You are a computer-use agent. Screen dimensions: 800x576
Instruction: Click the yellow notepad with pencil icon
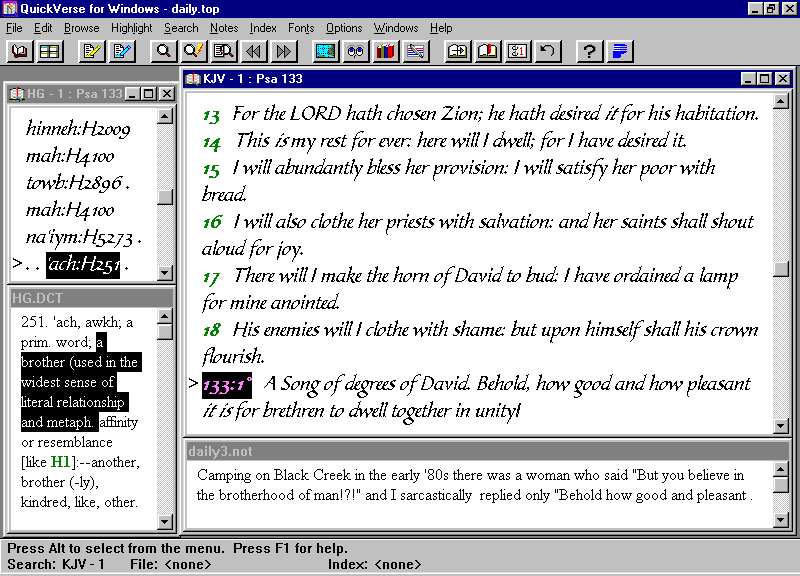[x=92, y=51]
